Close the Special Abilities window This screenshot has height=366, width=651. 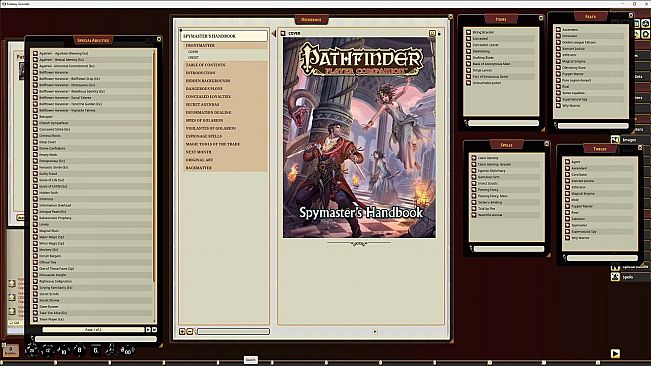pyautogui.click(x=159, y=39)
